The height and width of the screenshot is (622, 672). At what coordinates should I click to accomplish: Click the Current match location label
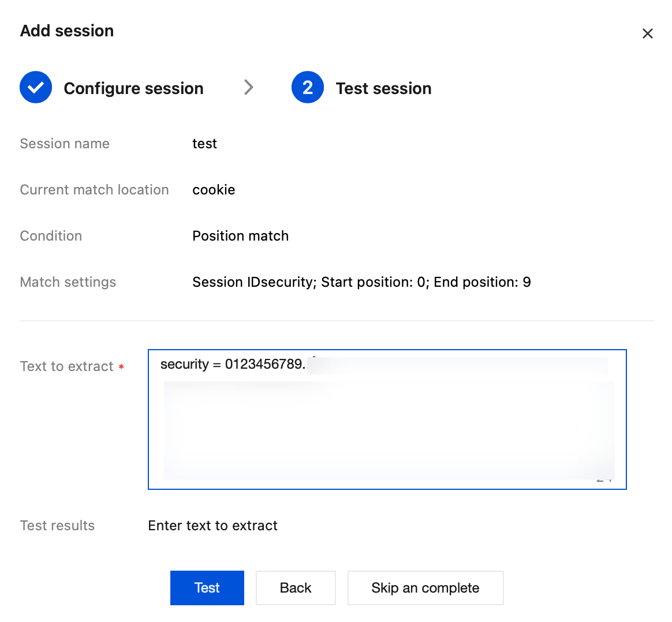pyautogui.click(x=94, y=190)
